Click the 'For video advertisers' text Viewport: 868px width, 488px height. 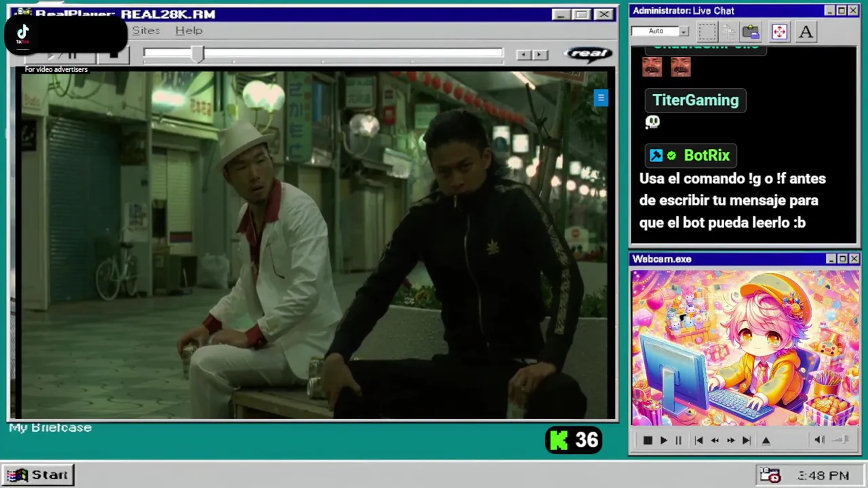(56, 69)
